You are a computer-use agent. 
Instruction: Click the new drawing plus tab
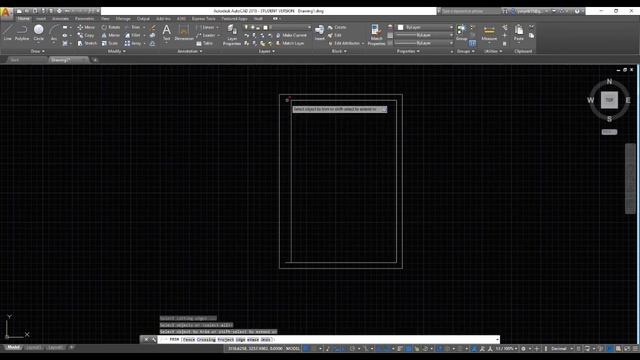pyautogui.click(x=95, y=60)
